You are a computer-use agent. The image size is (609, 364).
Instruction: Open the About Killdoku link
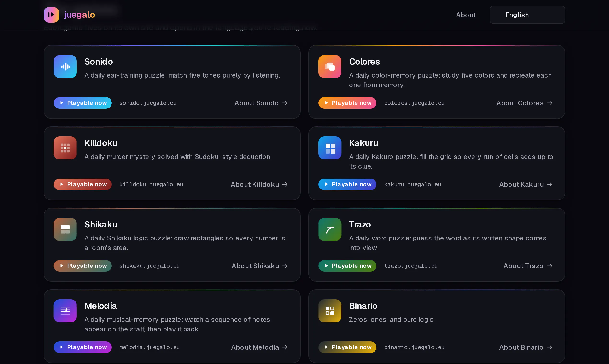click(x=259, y=184)
